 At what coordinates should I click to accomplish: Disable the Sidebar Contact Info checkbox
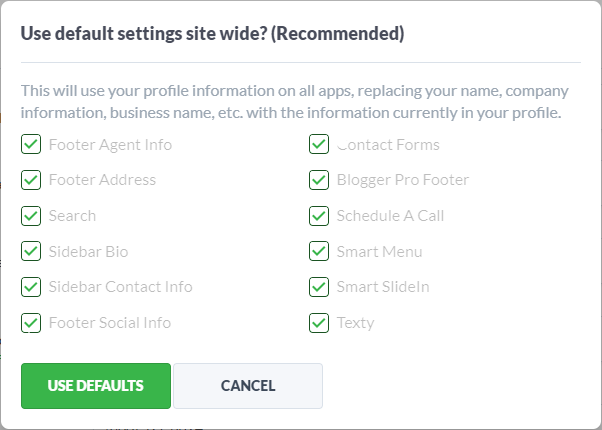pyautogui.click(x=31, y=287)
